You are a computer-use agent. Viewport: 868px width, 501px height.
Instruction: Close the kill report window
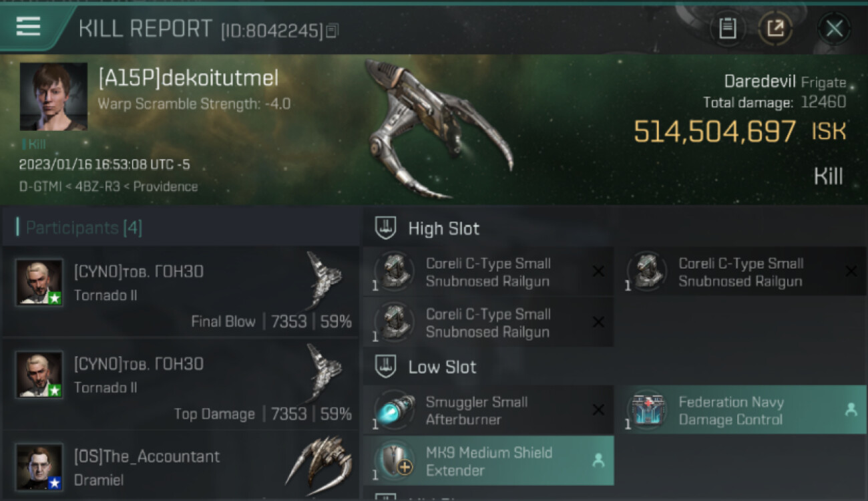pos(834,29)
